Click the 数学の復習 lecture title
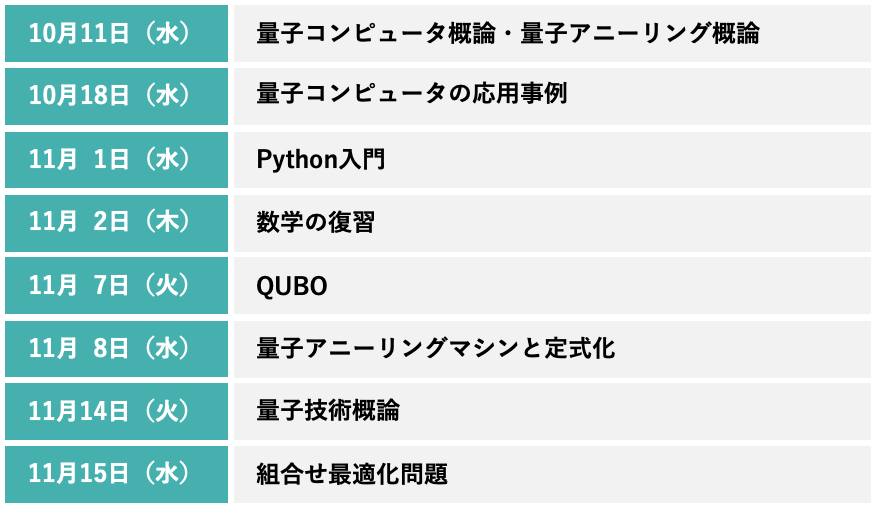876x509 pixels. click(x=316, y=222)
